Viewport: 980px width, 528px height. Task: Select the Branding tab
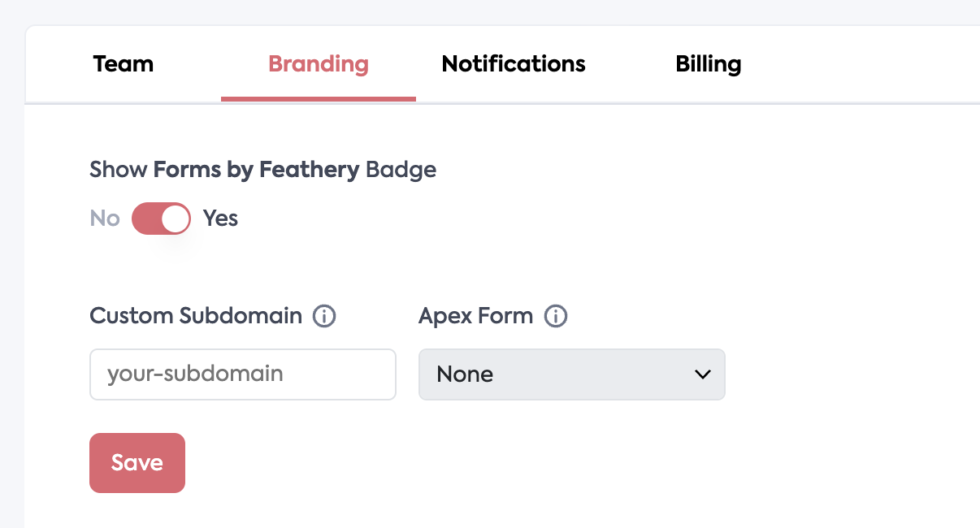pos(319,64)
